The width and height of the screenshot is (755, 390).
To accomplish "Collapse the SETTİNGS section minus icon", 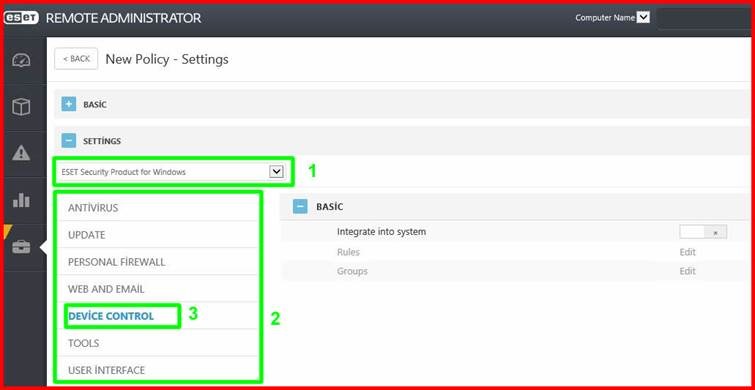I will pyautogui.click(x=69, y=141).
